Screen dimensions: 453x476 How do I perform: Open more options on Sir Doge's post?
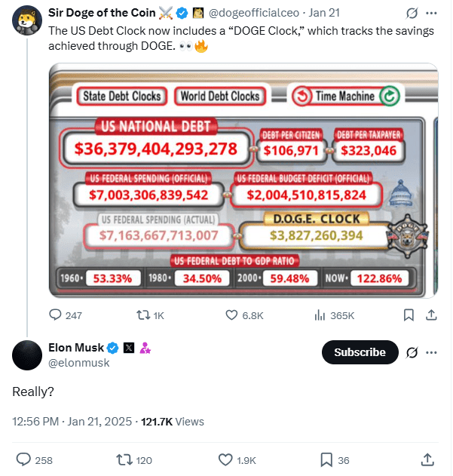[431, 13]
